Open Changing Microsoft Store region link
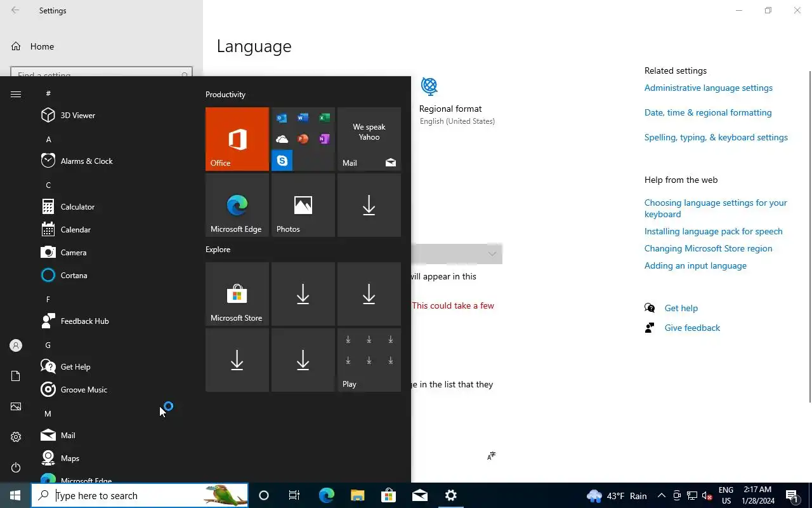The width and height of the screenshot is (812, 508). [709, 248]
